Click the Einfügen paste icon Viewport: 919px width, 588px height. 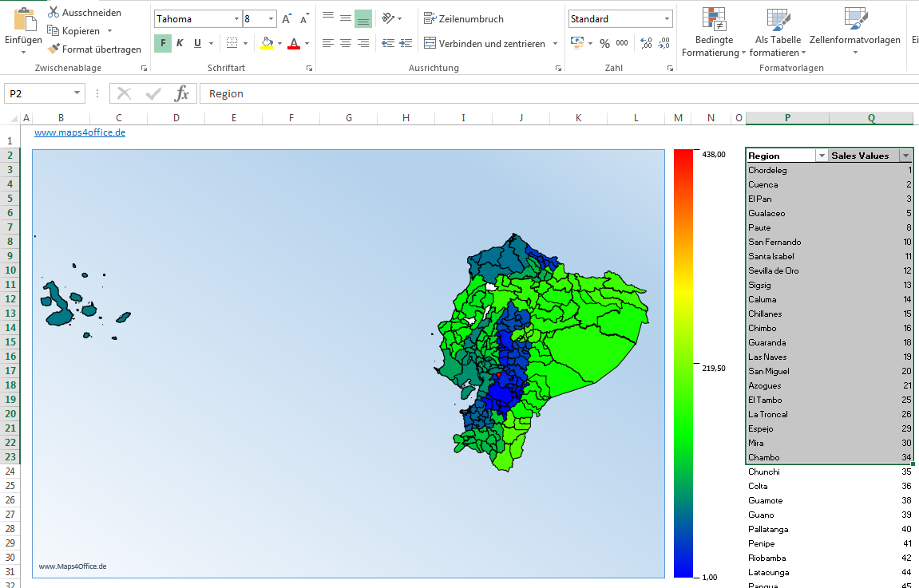(x=24, y=20)
